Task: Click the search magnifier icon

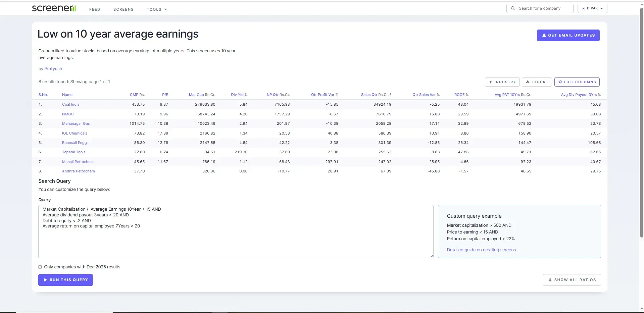Action: click(x=513, y=8)
